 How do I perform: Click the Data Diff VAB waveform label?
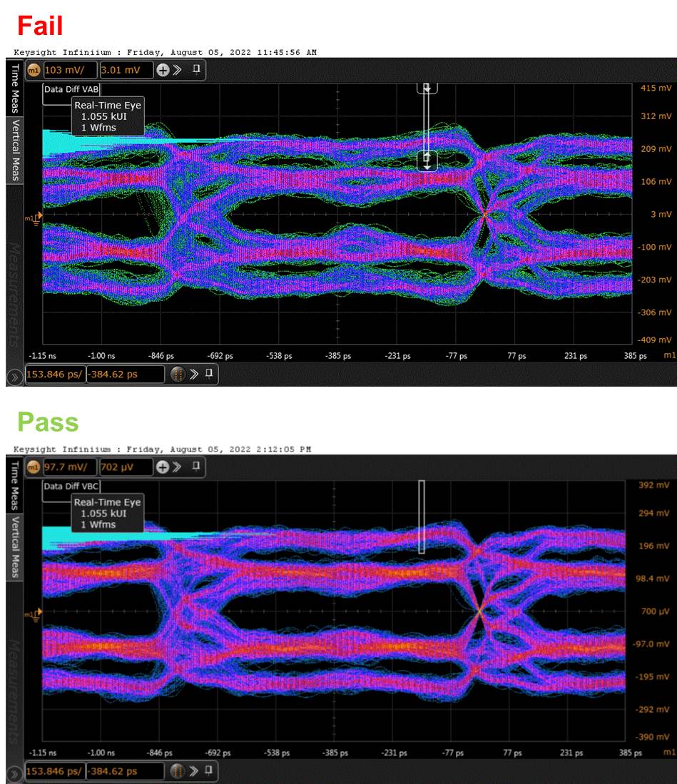pos(71,89)
